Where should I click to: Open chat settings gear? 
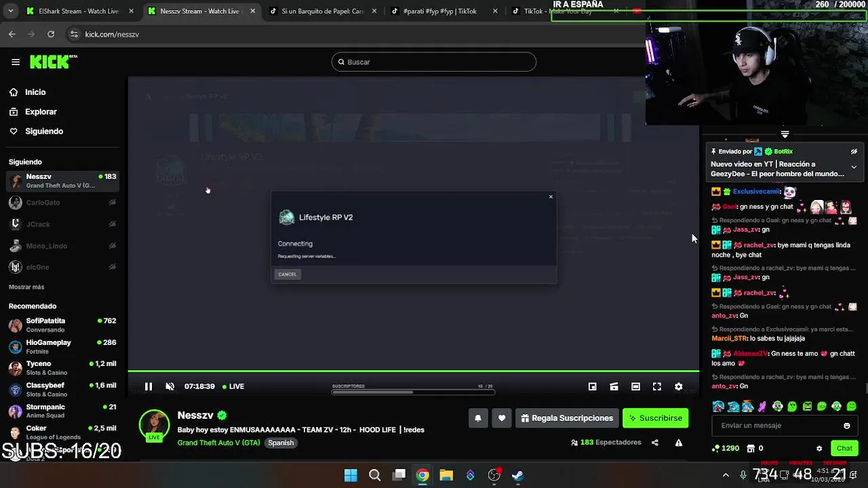coord(819,449)
